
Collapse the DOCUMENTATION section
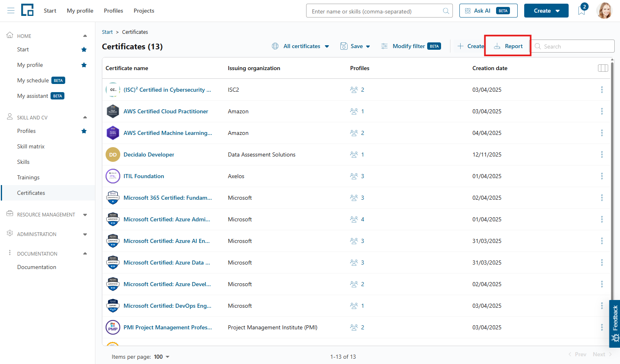click(85, 254)
